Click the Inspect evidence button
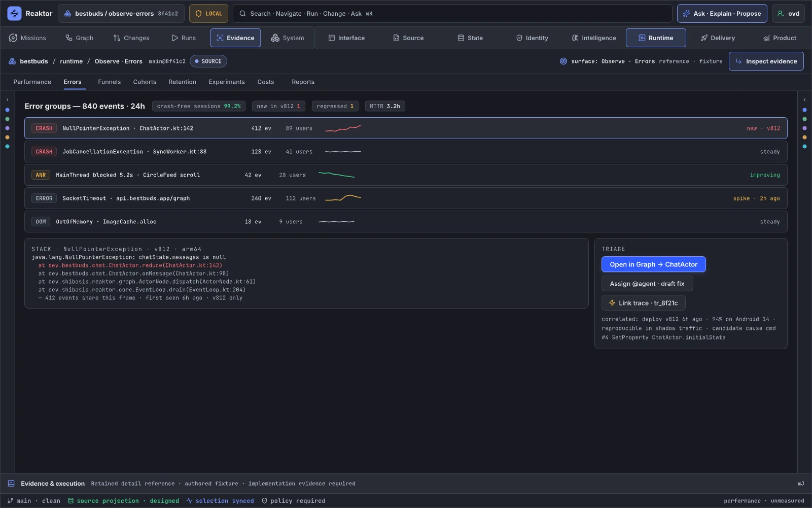 point(766,61)
